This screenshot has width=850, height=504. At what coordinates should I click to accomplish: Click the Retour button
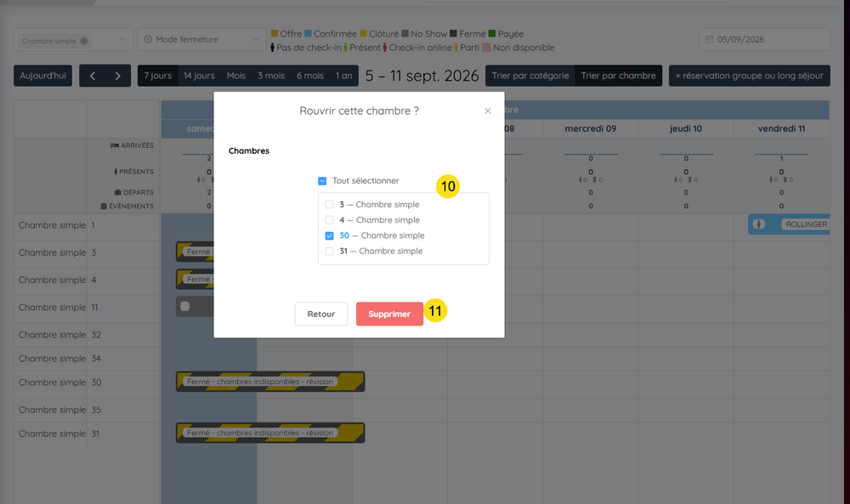[321, 314]
